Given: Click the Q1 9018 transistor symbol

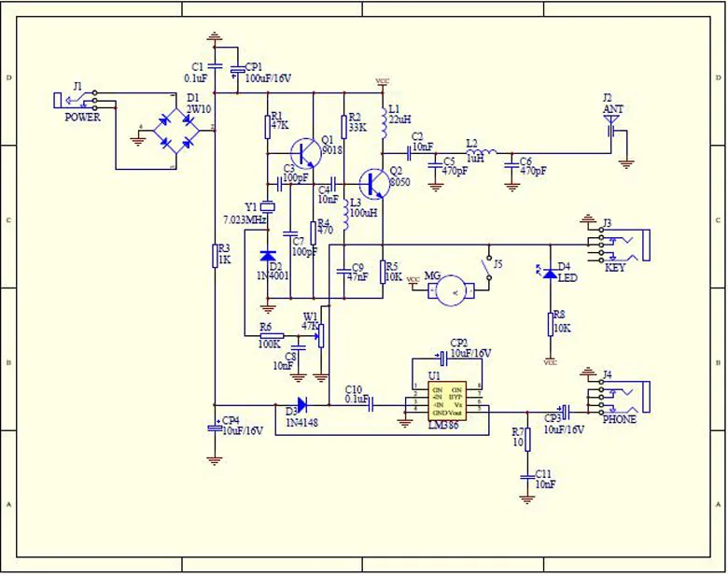Looking at the screenshot, I should point(305,153).
